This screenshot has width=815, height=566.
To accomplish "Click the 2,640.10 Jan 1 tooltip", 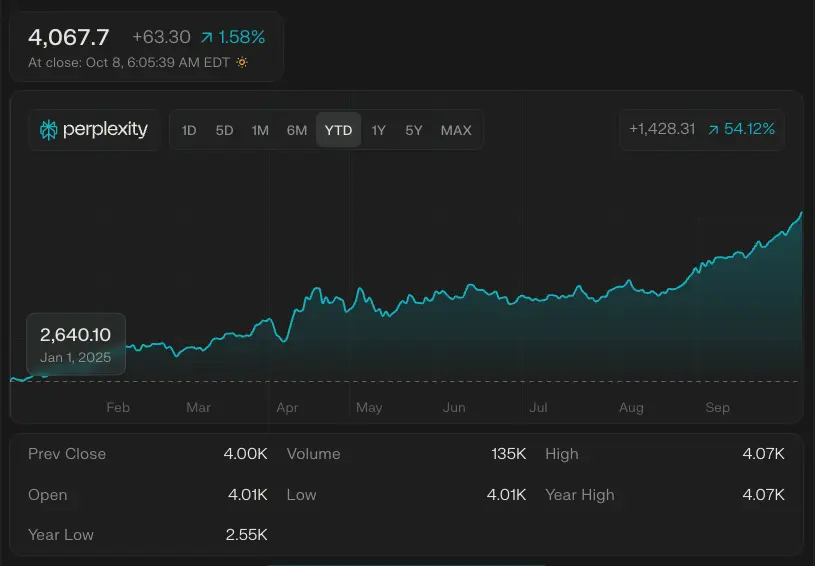I will pos(76,344).
